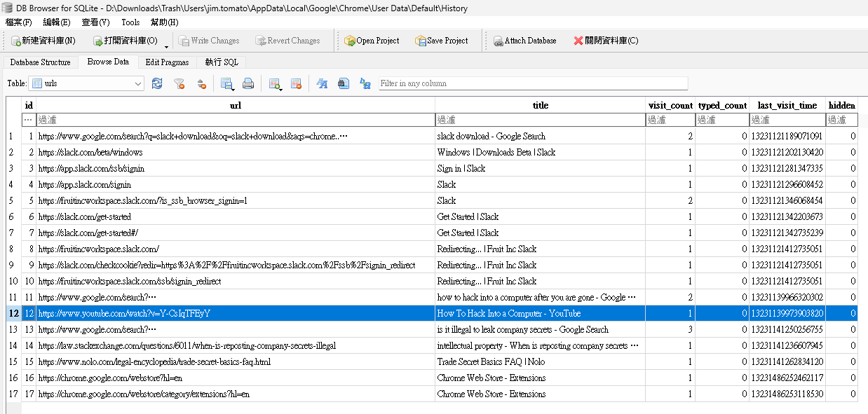Viewport: 868px width, 414px height.
Task: Open the Edit Pragmas tab
Action: click(167, 62)
